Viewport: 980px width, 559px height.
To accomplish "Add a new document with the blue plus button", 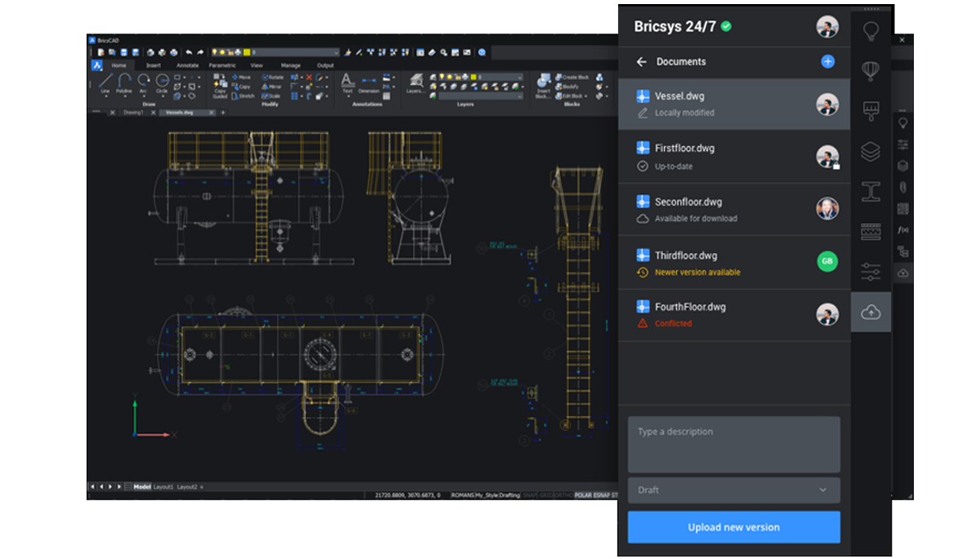I will pos(827,61).
